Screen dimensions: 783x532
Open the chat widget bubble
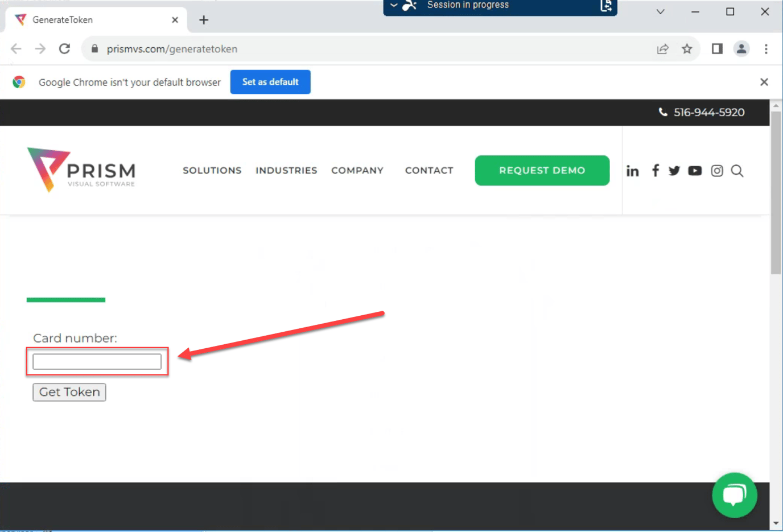point(734,495)
